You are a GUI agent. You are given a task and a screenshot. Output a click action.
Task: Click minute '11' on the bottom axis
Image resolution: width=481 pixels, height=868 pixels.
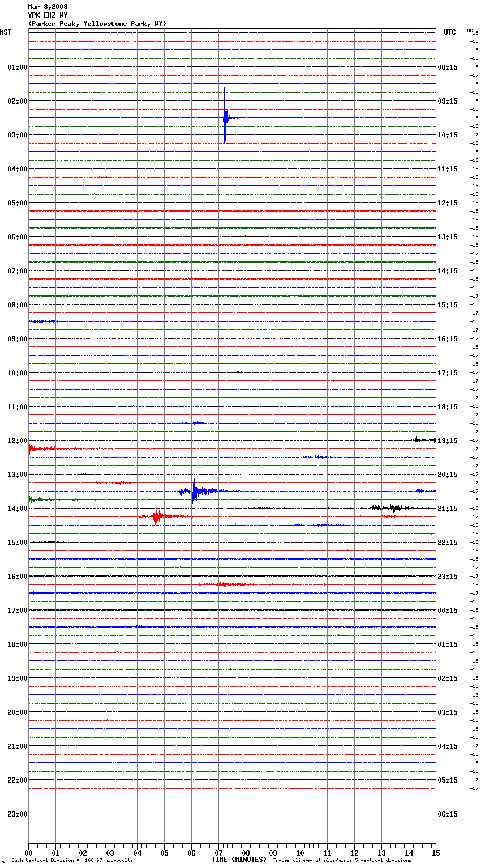tap(327, 853)
